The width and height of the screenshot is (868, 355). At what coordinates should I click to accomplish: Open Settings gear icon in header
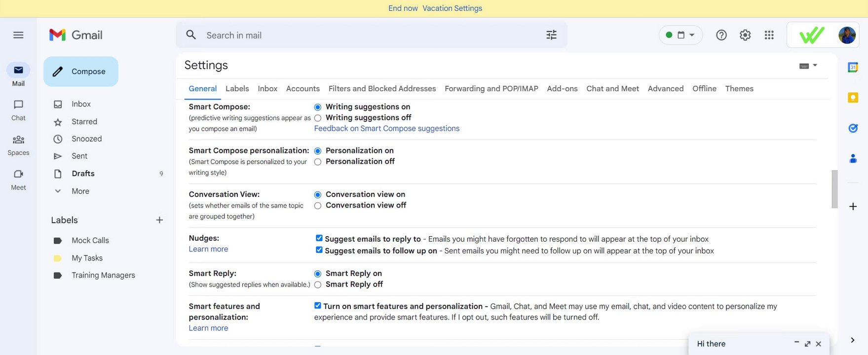pyautogui.click(x=745, y=35)
